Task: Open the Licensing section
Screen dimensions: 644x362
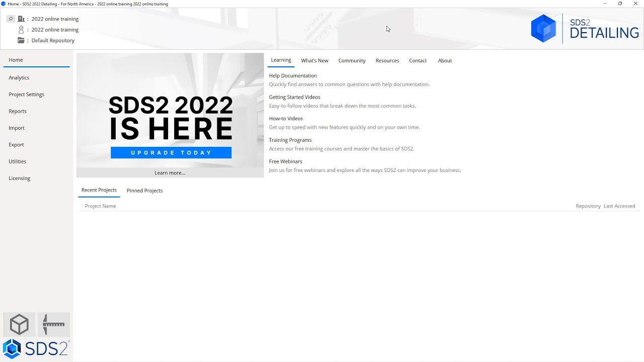Action: pyautogui.click(x=19, y=178)
